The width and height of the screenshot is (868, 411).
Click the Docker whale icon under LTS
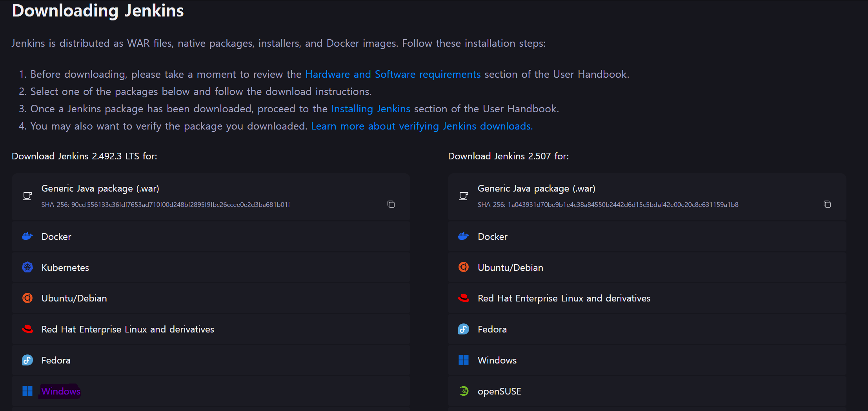27,236
